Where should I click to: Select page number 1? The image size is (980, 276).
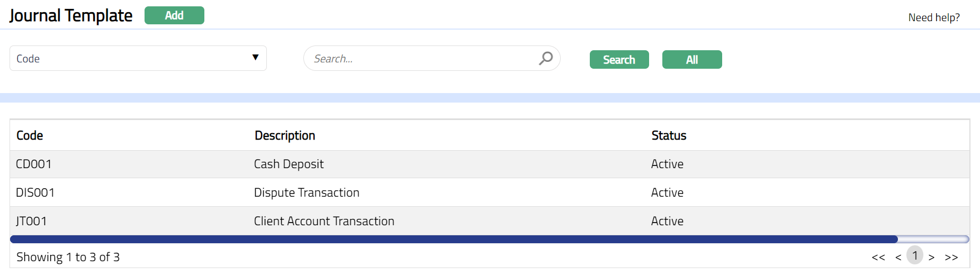[x=915, y=255]
